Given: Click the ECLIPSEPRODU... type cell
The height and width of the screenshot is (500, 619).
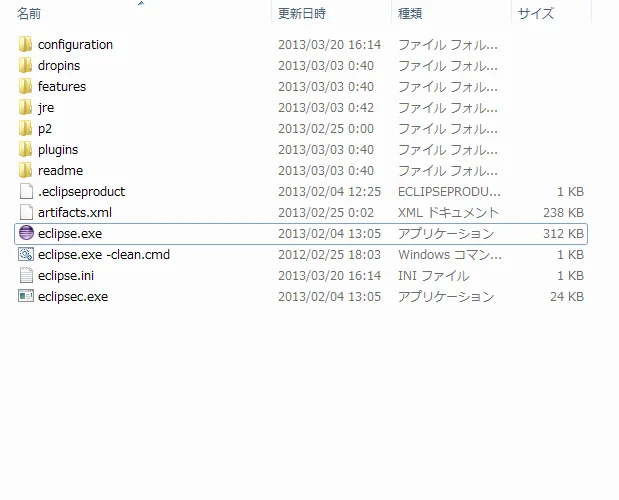Looking at the screenshot, I should tap(449, 191).
